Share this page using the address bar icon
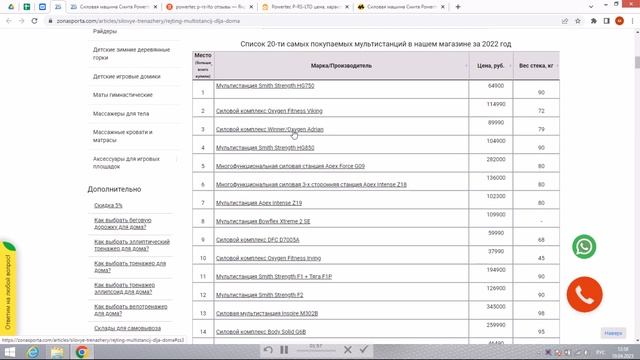The height and width of the screenshot is (360, 640). (565, 21)
